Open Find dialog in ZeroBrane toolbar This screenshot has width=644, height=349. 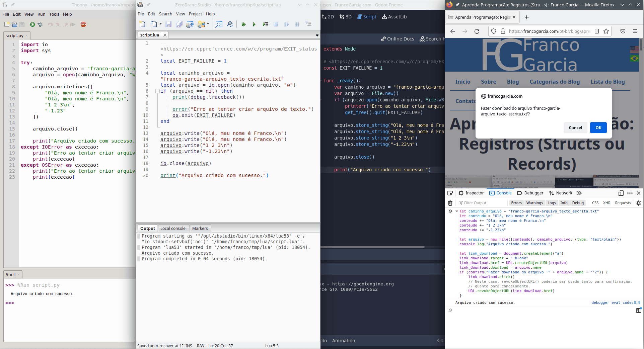tap(219, 24)
